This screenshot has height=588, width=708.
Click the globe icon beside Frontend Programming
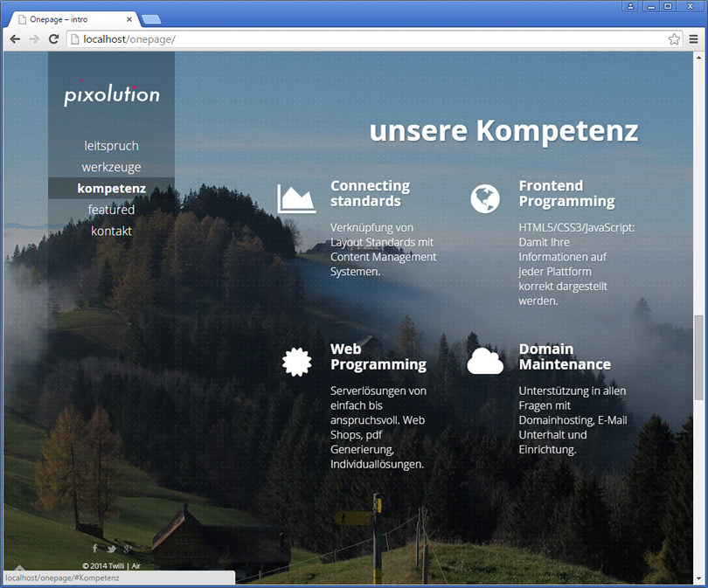coord(484,199)
